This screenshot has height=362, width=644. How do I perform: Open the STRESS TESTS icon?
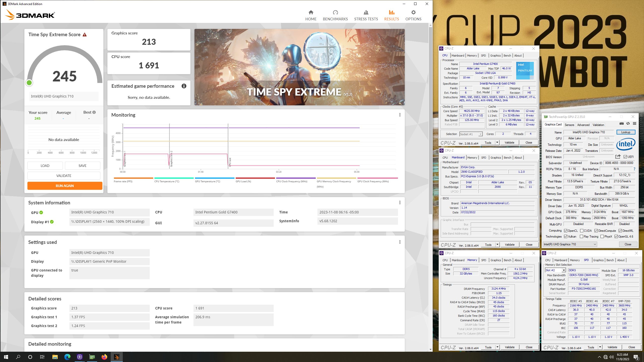point(366,12)
